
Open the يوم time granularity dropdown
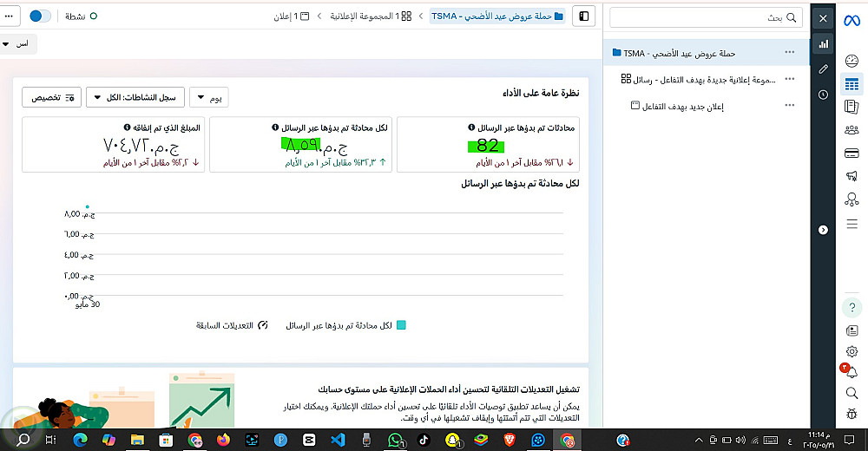coord(208,97)
